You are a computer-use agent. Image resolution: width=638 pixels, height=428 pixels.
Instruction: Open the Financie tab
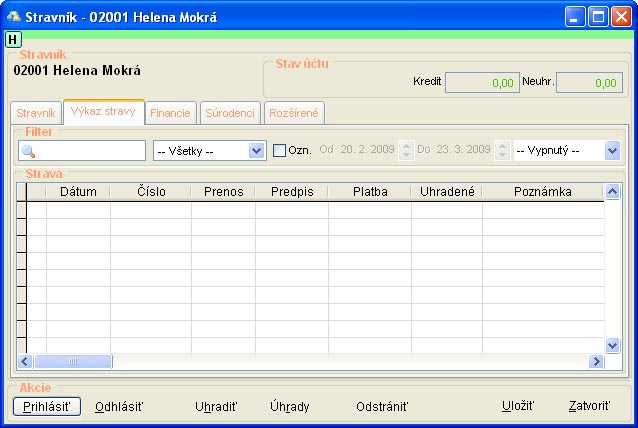coord(170,113)
